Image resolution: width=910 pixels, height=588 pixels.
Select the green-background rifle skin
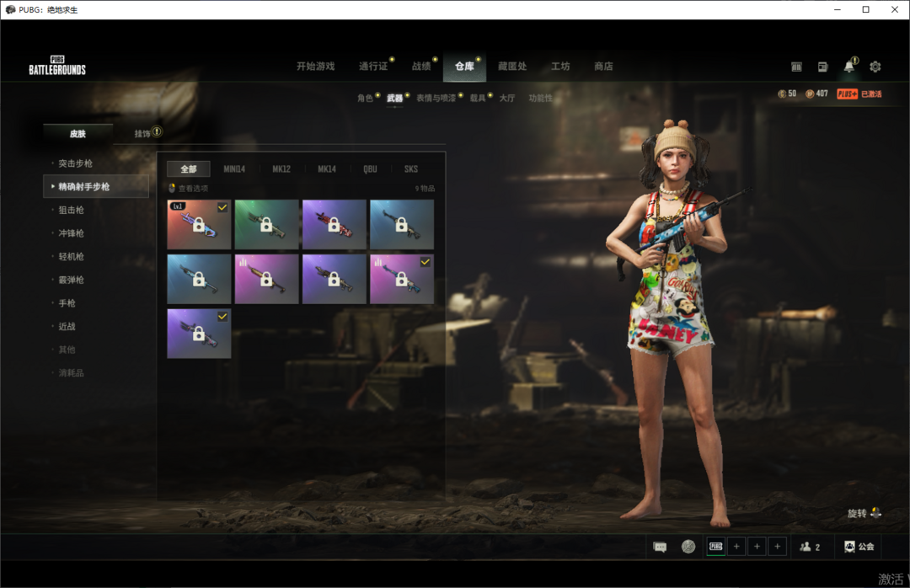[x=266, y=225]
